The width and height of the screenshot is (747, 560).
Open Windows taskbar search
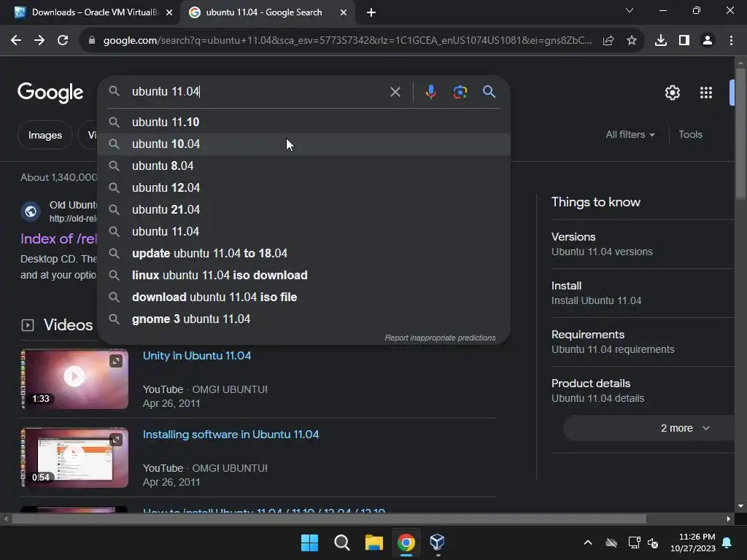342,542
